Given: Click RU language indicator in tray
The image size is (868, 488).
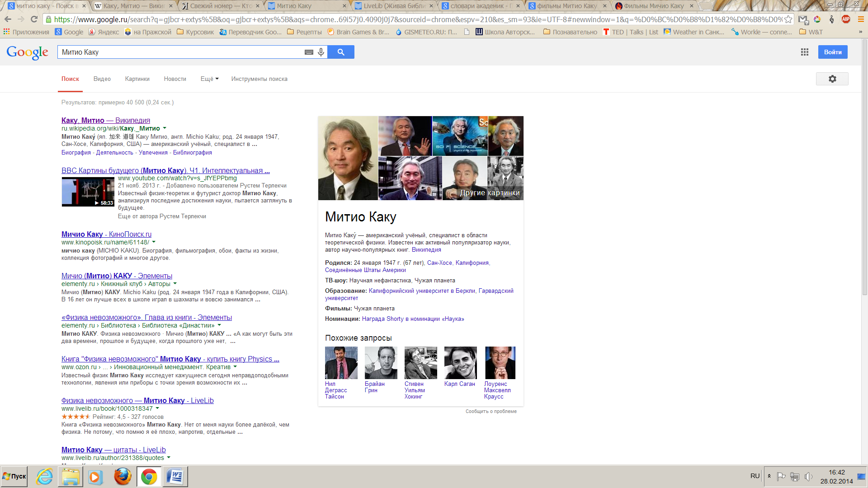Looking at the screenshot, I should pos(755,476).
